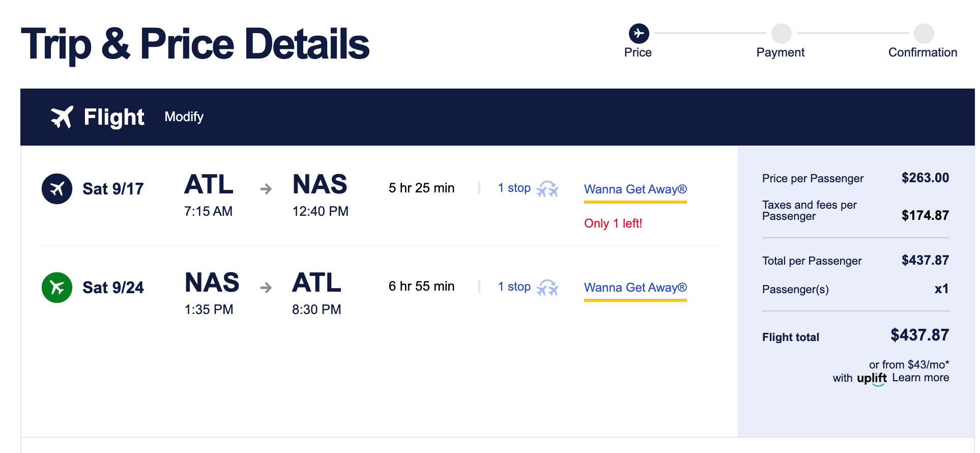Screen dimensions: 980x453
Task: Click plane-change icon beside return 1 stop
Action: coord(547,288)
